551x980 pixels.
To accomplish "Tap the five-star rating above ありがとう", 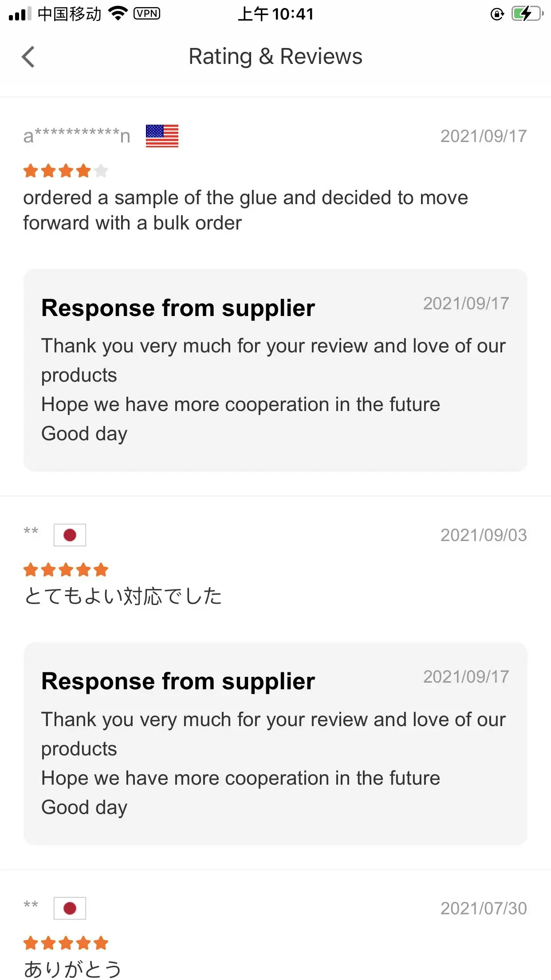I will point(66,943).
